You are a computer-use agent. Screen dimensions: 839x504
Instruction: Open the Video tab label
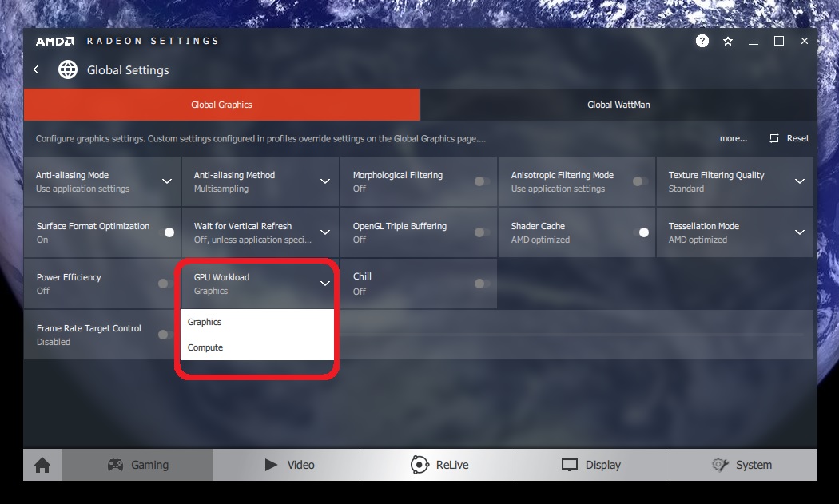300,465
